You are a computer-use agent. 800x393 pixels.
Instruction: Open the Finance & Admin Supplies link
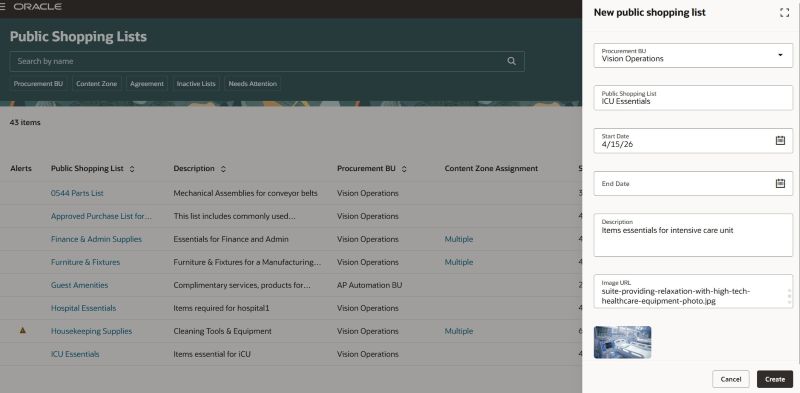pyautogui.click(x=96, y=239)
